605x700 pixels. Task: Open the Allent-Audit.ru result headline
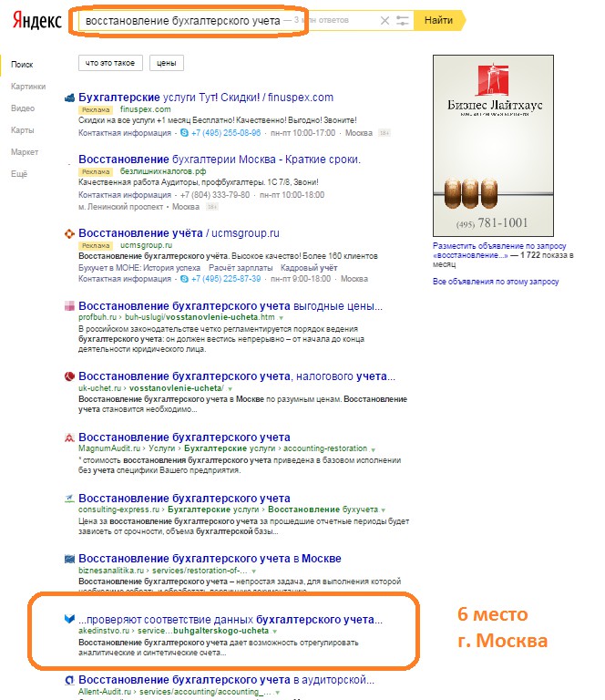click(x=226, y=680)
